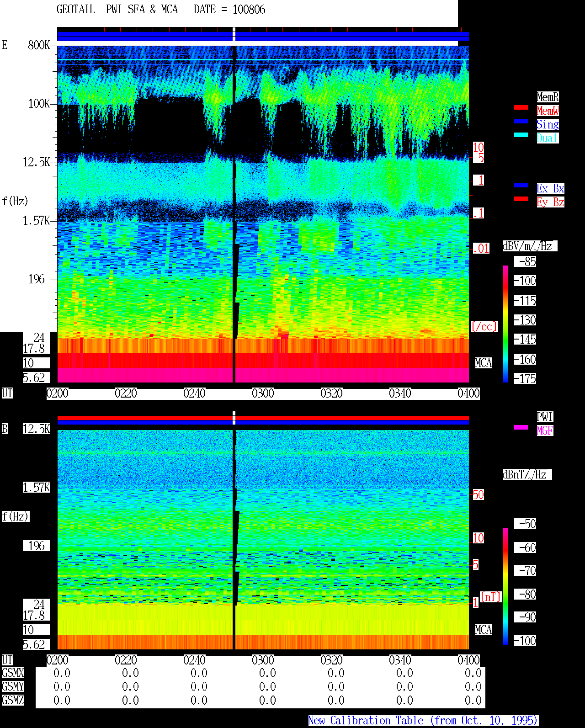The width and height of the screenshot is (585, 728).
Task: Click the dBnT/√Hz unit label
Action: [527, 474]
